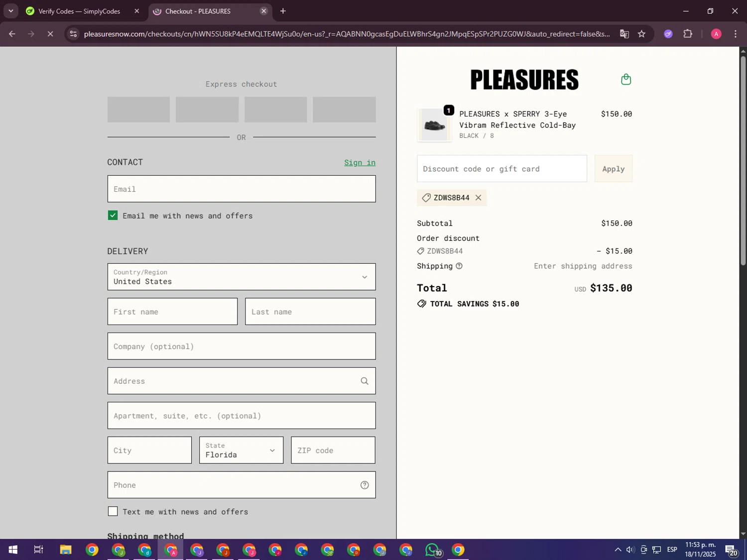Open Task View on the taskbar
Screen dimensions: 747x560
pos(38,550)
